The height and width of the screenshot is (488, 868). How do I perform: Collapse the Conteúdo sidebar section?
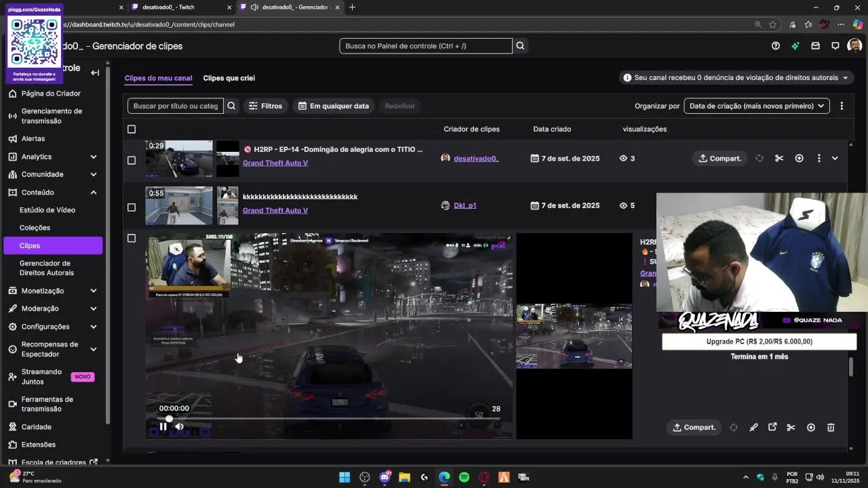(x=94, y=192)
